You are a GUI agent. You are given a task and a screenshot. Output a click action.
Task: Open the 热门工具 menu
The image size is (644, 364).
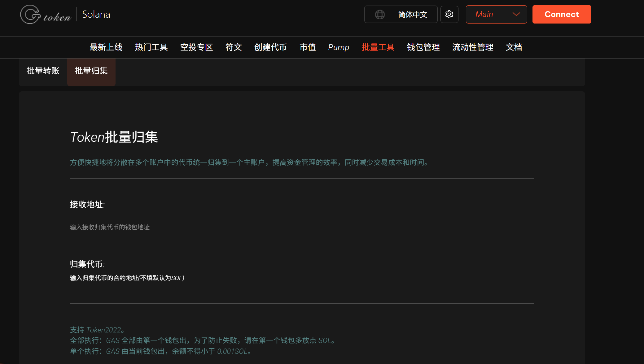tap(151, 47)
